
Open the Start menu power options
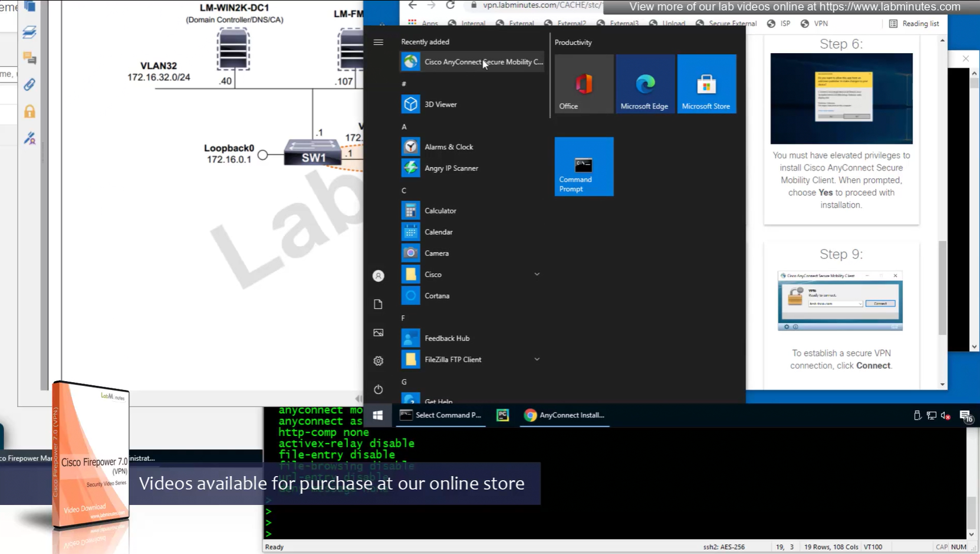pos(379,389)
